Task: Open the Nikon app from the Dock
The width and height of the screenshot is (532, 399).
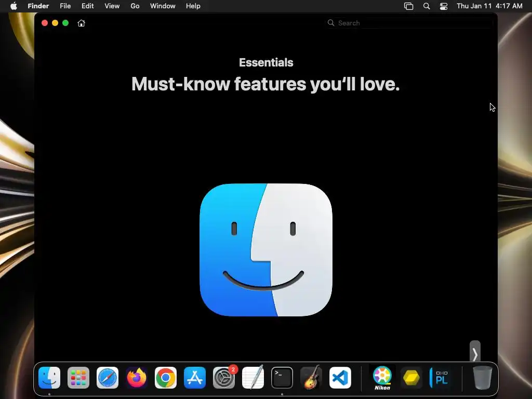Action: click(x=382, y=378)
